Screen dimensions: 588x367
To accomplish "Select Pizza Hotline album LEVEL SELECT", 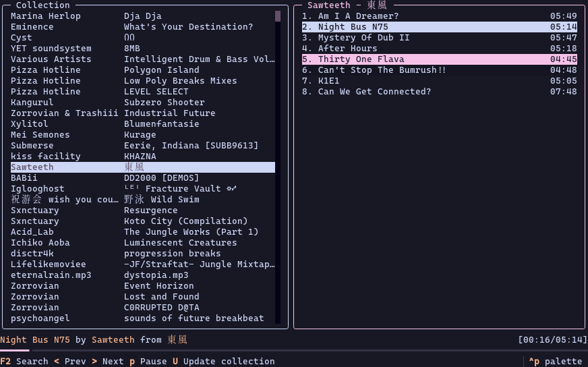I will pos(142,92).
